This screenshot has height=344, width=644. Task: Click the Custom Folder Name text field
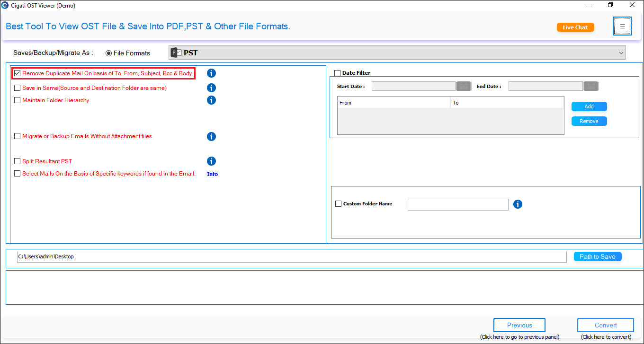pyautogui.click(x=458, y=204)
